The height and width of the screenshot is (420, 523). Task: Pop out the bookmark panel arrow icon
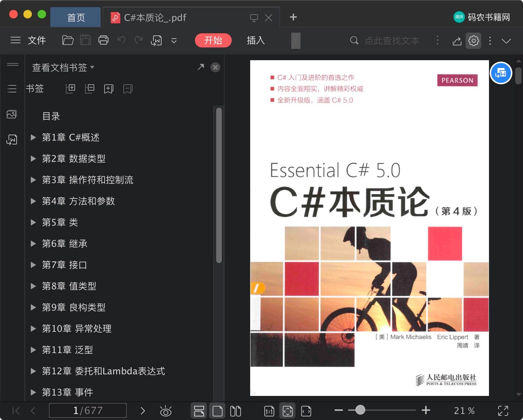[201, 67]
